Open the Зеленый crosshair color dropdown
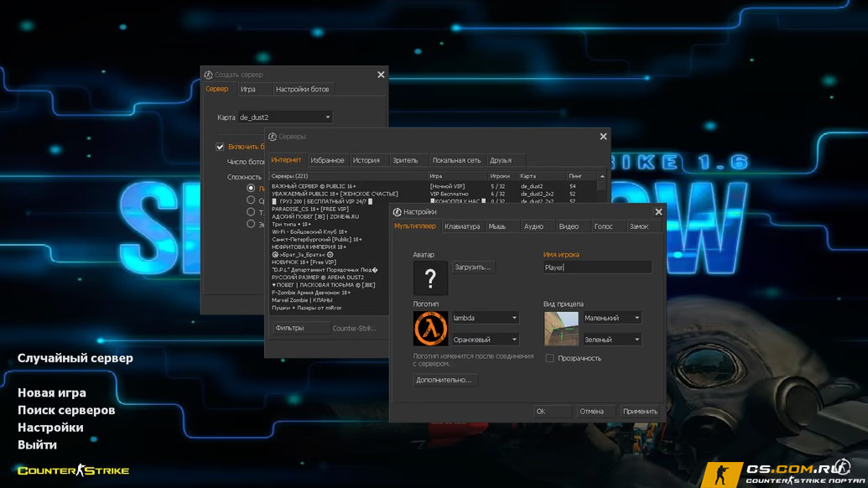This screenshot has height=488, width=868. [x=611, y=340]
